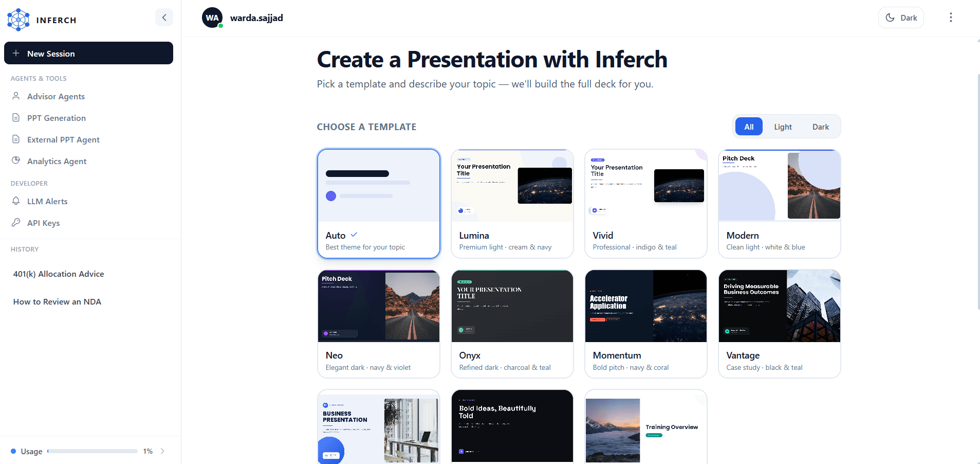Choose the Onyx template
The width and height of the screenshot is (980, 464).
tap(512, 324)
